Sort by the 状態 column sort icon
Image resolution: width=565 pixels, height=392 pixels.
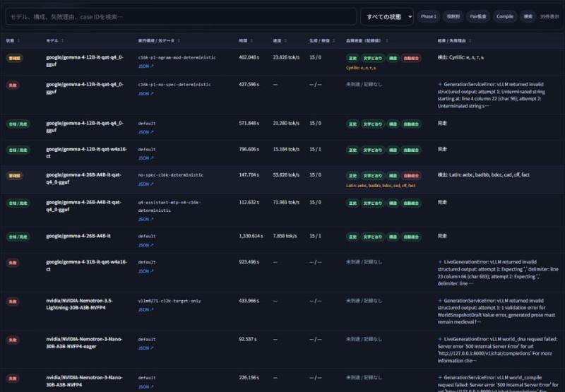[18, 41]
